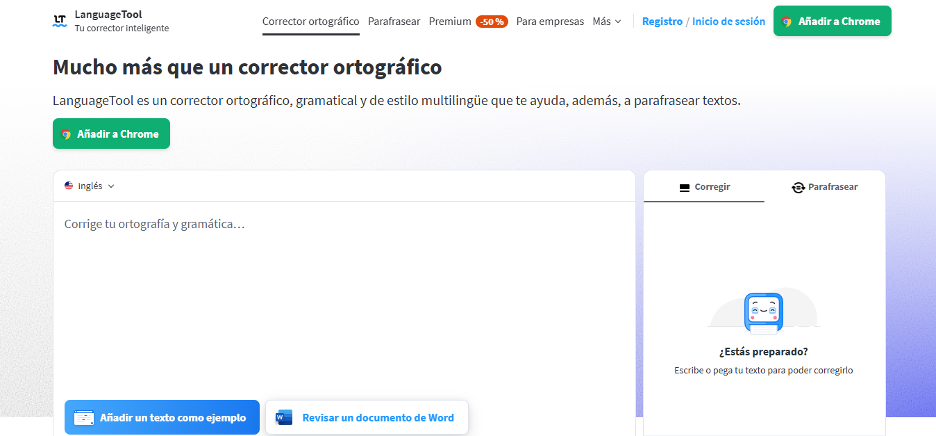
Task: Click the LanguageTool logo icon
Action: (60, 21)
